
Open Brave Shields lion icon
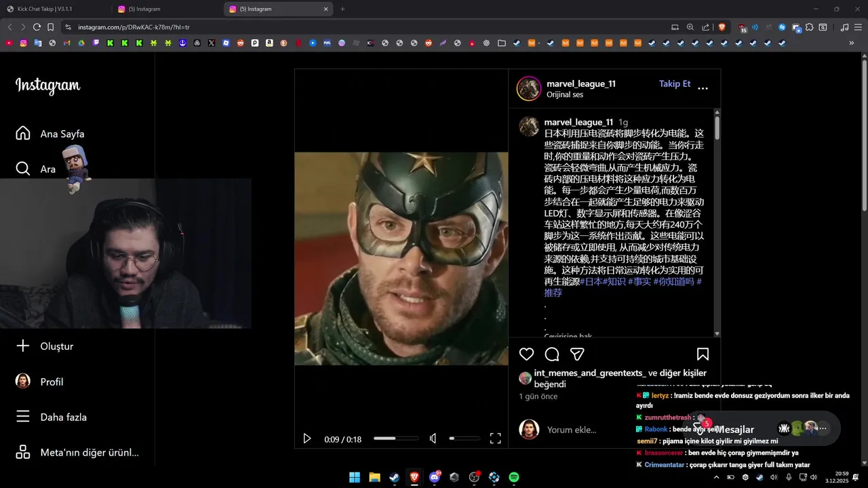point(722,27)
